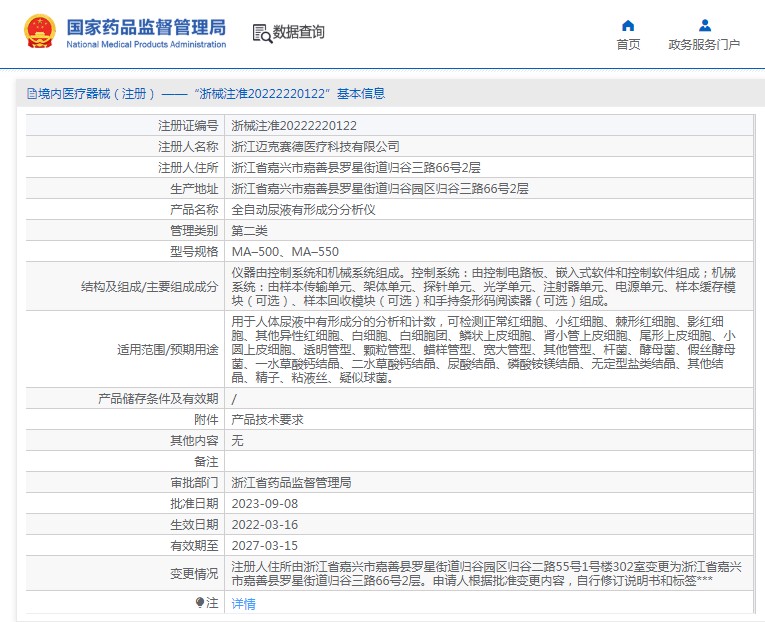Click the 备注 row label

(206, 461)
